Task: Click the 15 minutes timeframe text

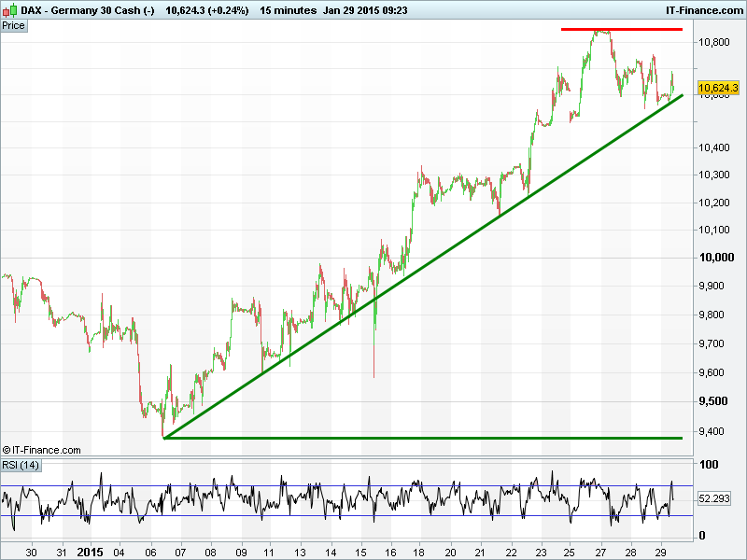Action: point(287,9)
